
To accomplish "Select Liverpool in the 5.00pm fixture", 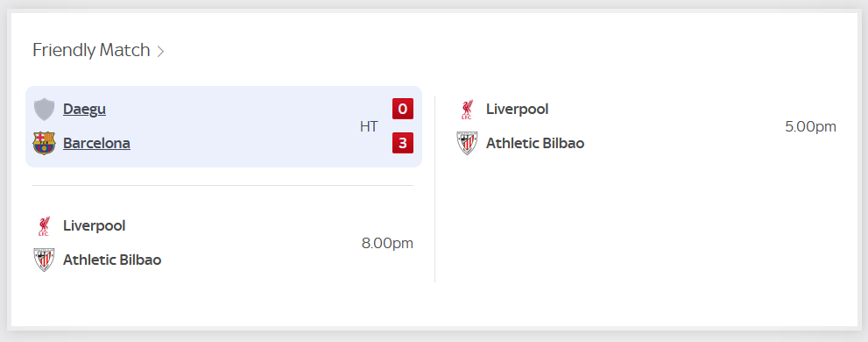I will (517, 110).
